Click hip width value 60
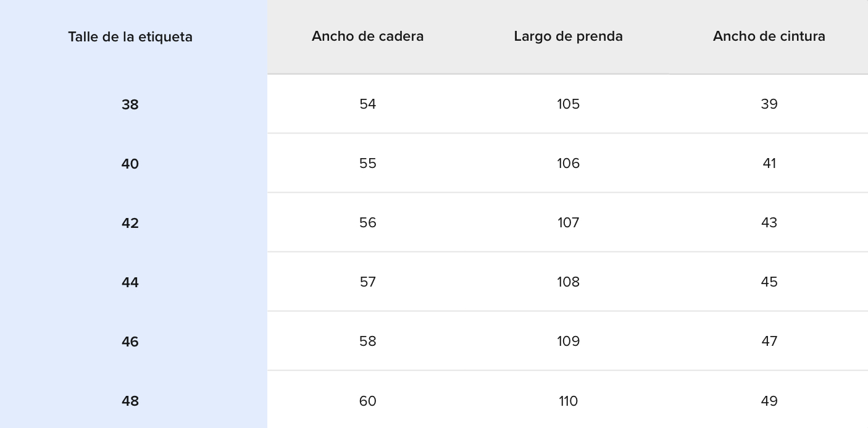868x428 pixels. [x=367, y=401]
